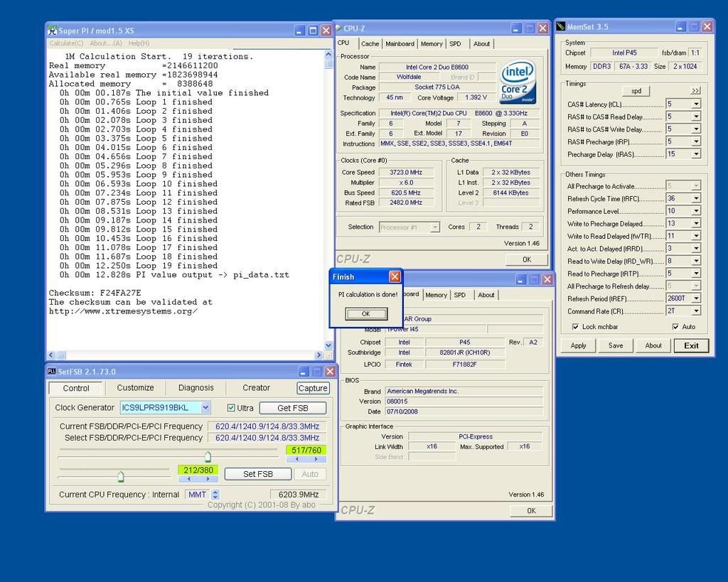Switch to Cache tab in CPU-Z
This screenshot has height=582, width=728.
(x=370, y=43)
